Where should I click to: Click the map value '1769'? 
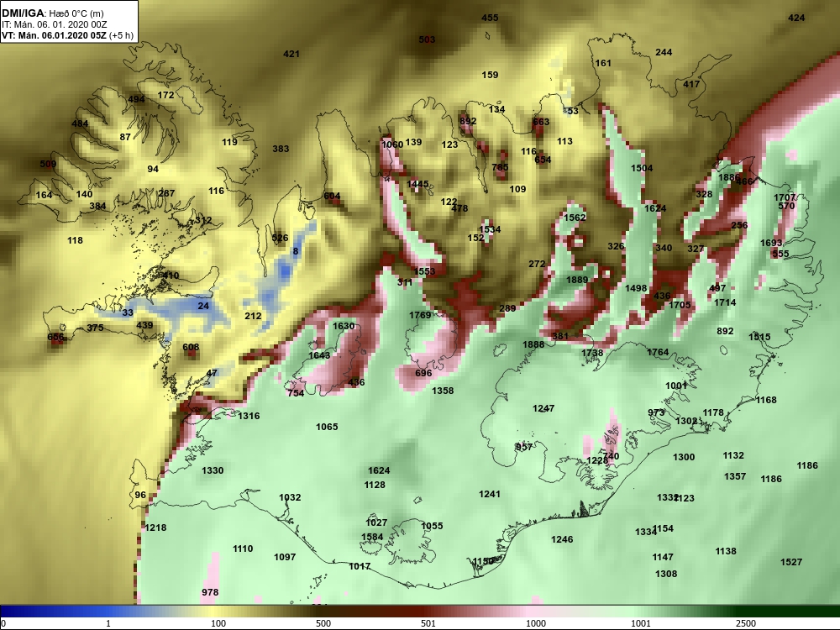point(420,315)
